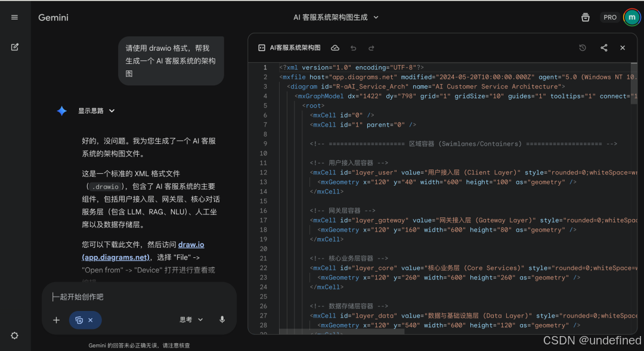644x351 pixels.
Task: Click the layer_core mxCell line
Action: [472, 268]
